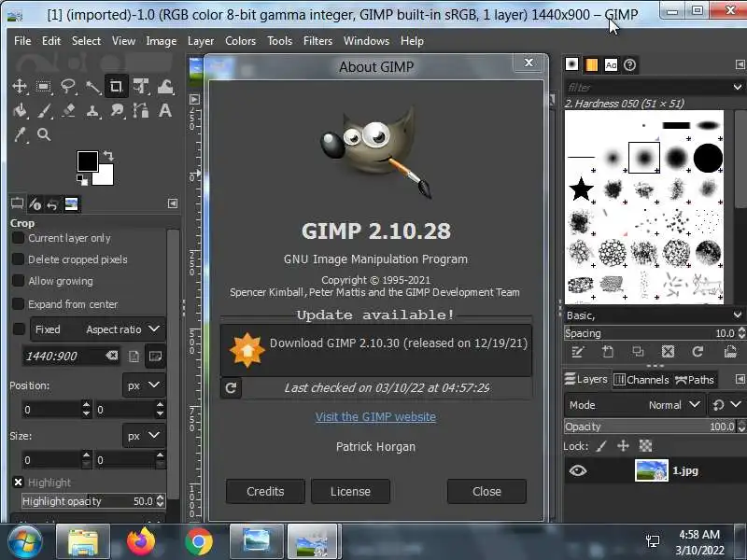Enable Expand from center
The width and height of the screenshot is (747, 560).
tap(18, 304)
